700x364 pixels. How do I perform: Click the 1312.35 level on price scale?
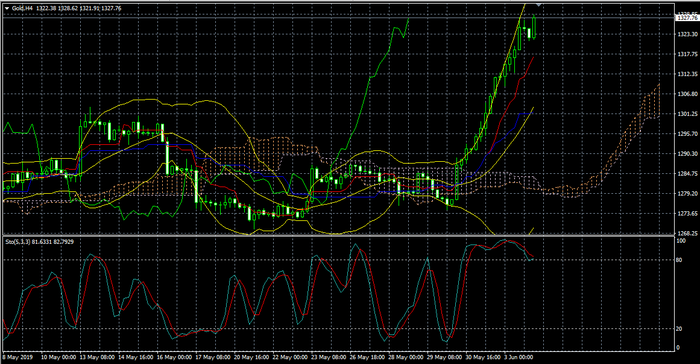(688, 74)
